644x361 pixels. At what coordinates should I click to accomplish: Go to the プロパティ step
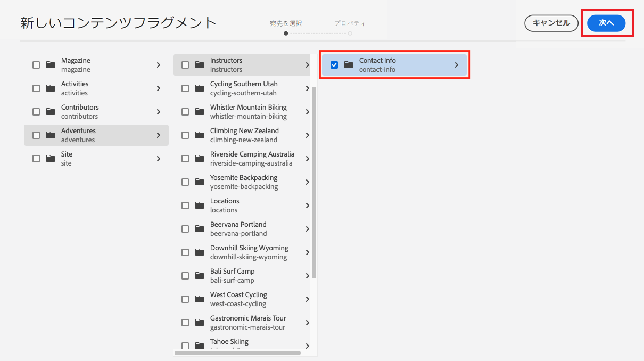[350, 23]
